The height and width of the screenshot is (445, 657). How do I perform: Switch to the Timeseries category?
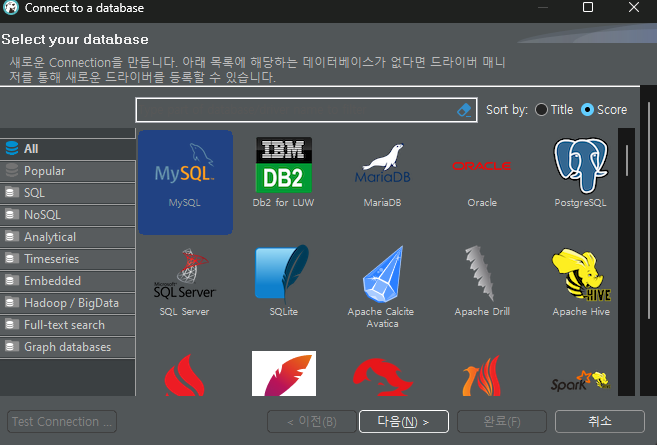pyautogui.click(x=67, y=259)
